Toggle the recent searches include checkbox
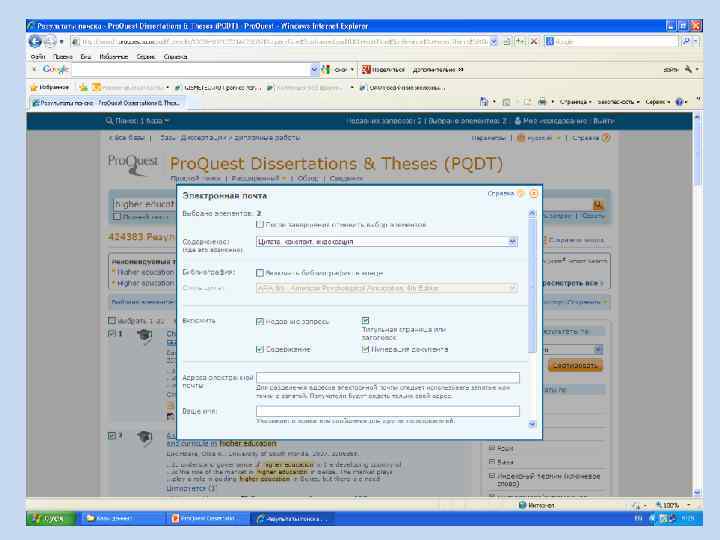 pyautogui.click(x=260, y=321)
